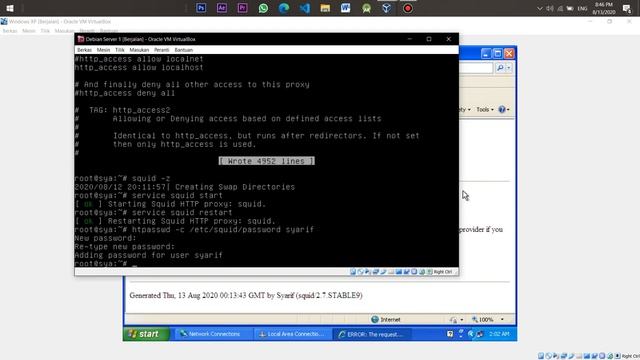Open File Explorer from the taskbar

[x=325, y=8]
